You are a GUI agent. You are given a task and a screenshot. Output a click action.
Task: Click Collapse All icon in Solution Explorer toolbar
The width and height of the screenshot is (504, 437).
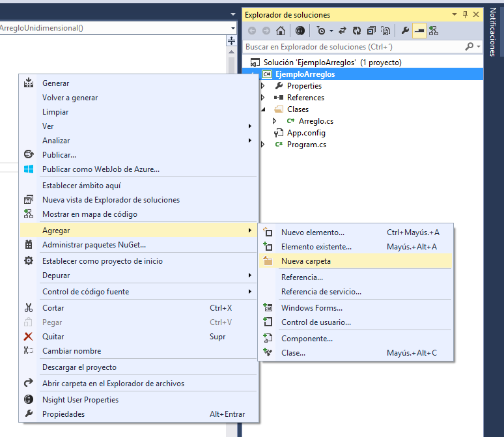click(x=371, y=31)
